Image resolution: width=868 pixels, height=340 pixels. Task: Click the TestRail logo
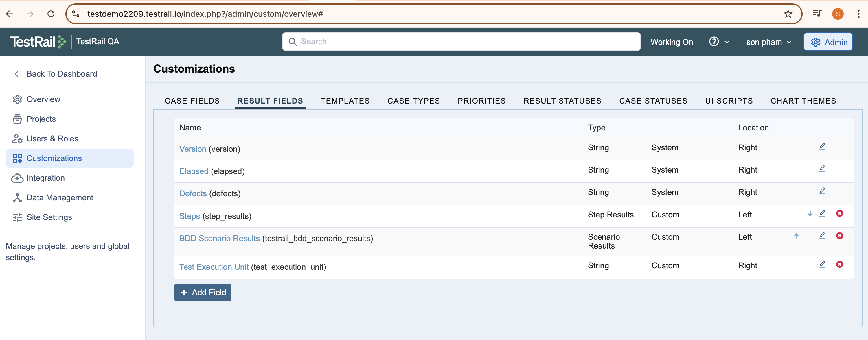38,41
